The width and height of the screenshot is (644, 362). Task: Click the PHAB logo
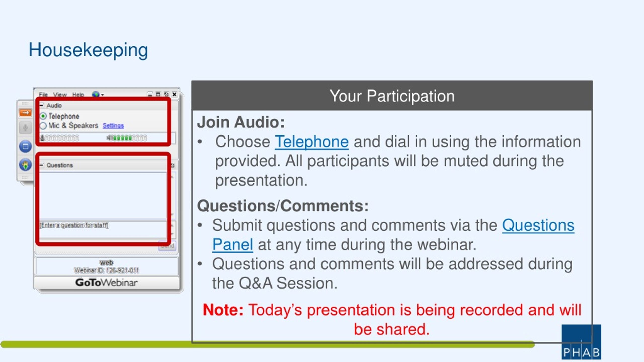tap(581, 342)
